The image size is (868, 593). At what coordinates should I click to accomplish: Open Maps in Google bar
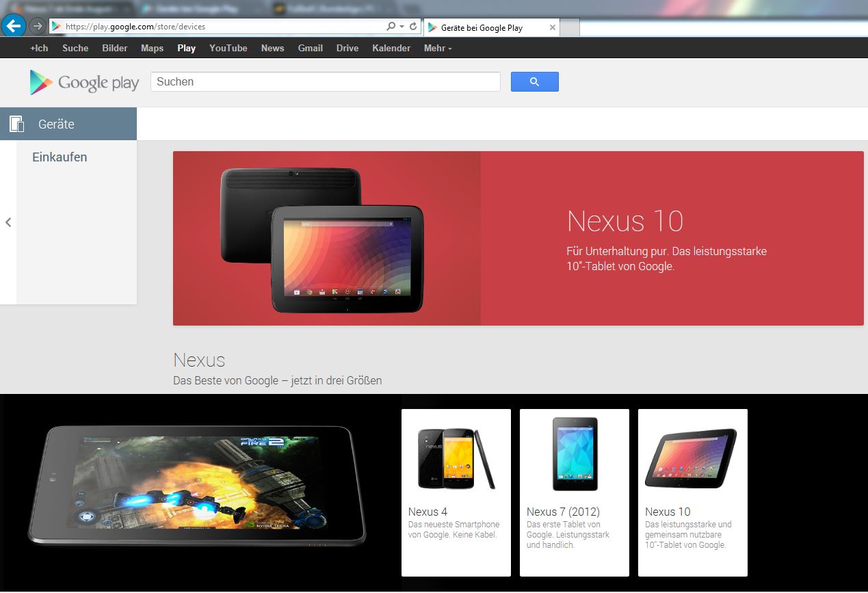tap(153, 48)
